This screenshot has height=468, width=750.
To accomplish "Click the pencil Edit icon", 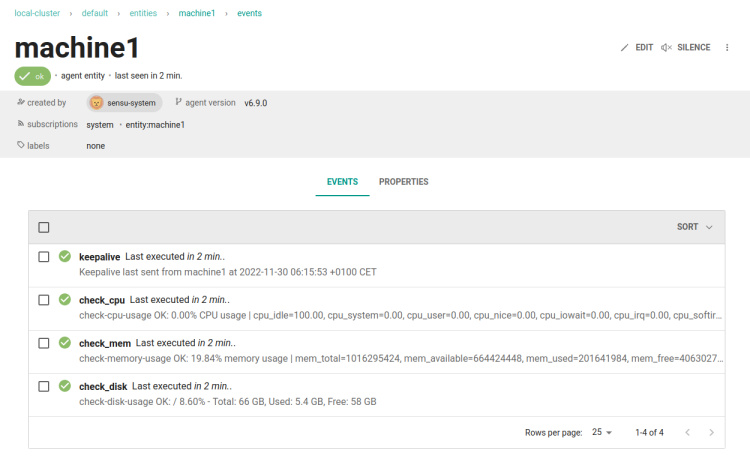I will click(625, 47).
